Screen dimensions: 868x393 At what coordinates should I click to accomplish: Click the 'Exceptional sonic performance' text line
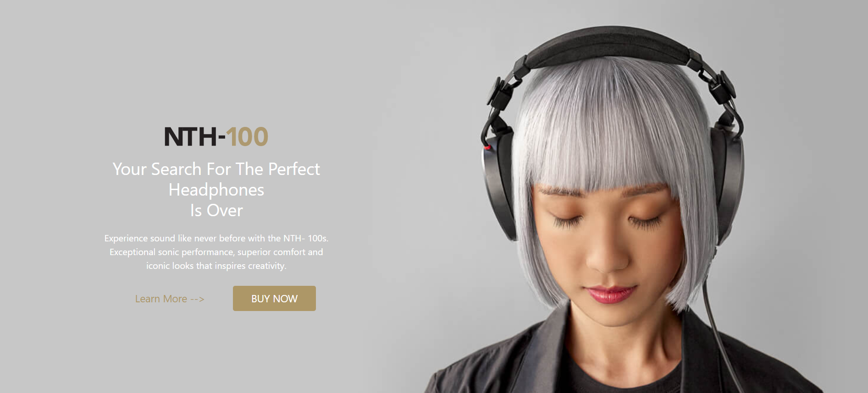(216, 252)
